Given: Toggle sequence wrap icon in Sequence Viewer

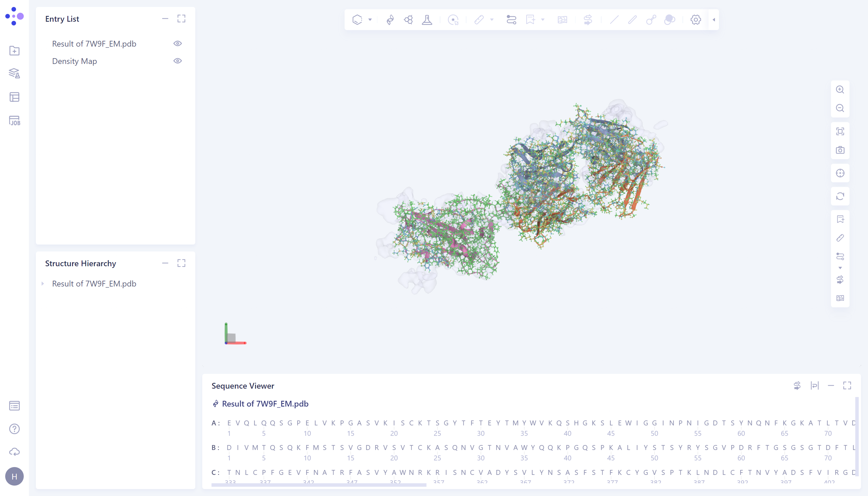Looking at the screenshot, I should 814,386.
